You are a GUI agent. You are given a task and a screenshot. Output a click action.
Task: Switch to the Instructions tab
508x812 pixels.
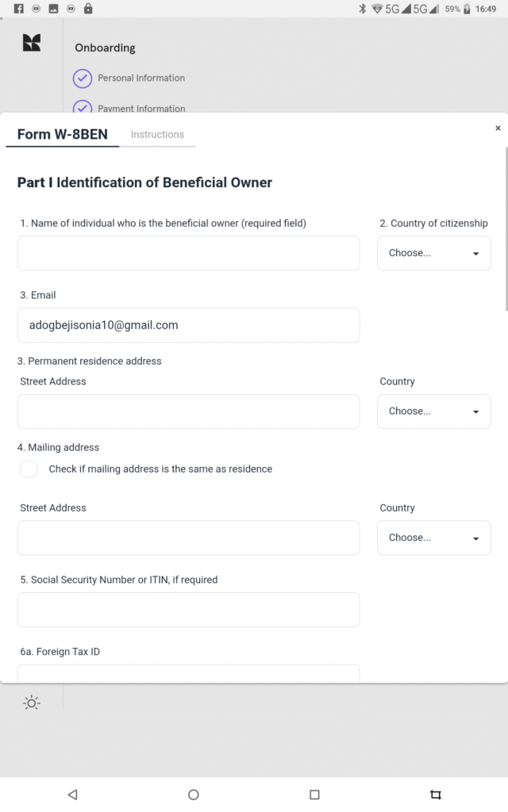[x=157, y=135]
